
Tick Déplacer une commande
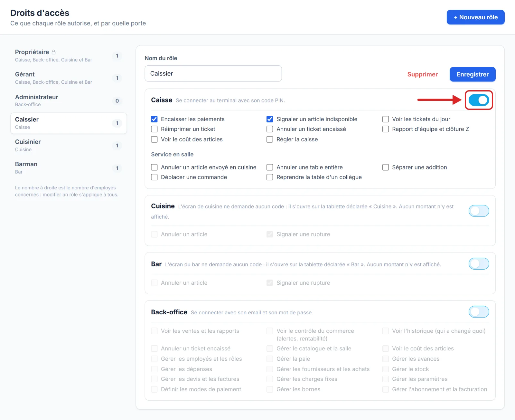click(x=154, y=177)
